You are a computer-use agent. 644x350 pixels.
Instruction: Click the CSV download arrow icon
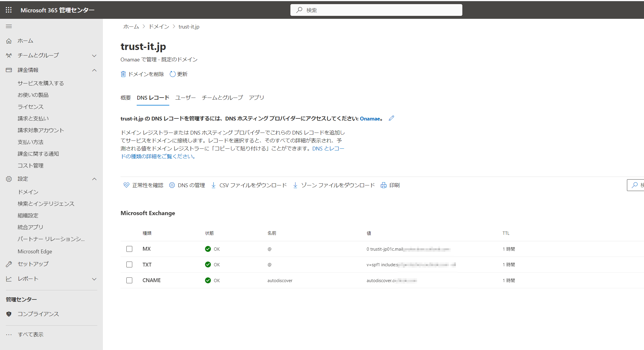coord(214,185)
